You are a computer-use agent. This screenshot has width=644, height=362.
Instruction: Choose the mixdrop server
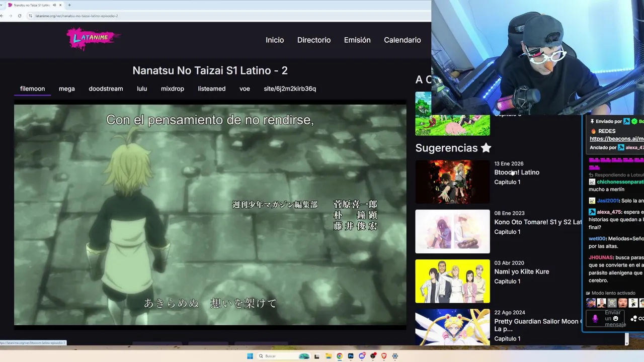173,88
